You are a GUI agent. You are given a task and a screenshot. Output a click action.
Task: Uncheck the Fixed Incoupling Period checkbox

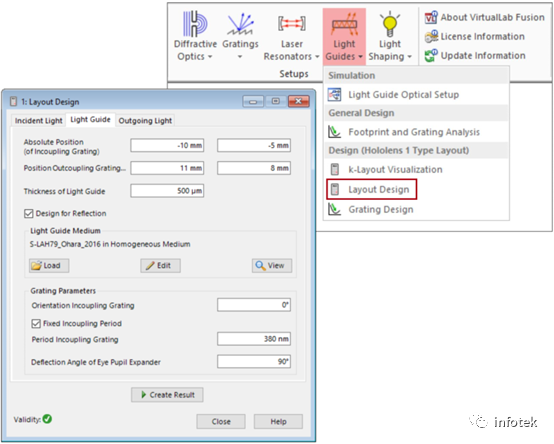36,324
